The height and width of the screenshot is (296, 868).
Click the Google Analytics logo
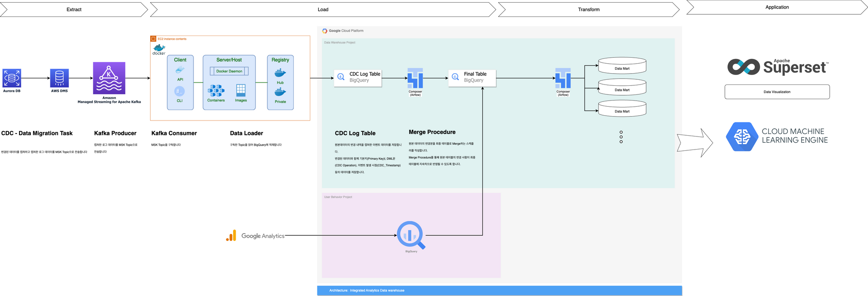[255, 235]
